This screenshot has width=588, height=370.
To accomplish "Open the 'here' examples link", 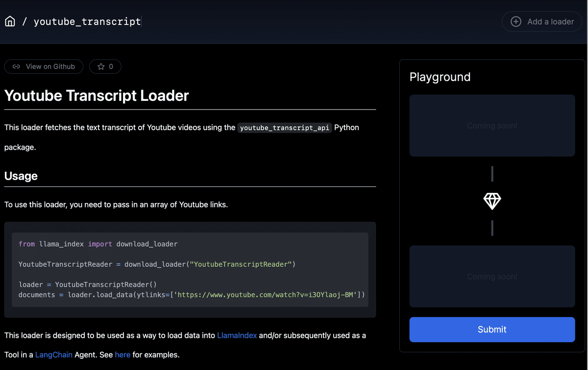I will click(x=122, y=354).
